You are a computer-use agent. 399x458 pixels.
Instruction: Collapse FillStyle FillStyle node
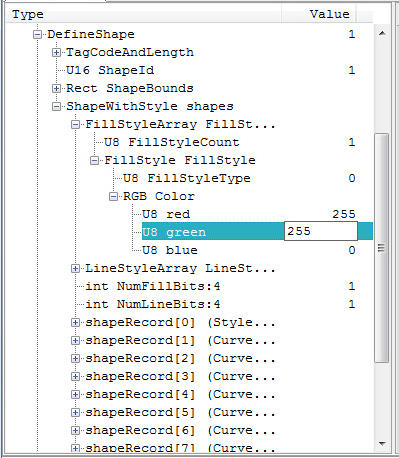click(x=94, y=160)
